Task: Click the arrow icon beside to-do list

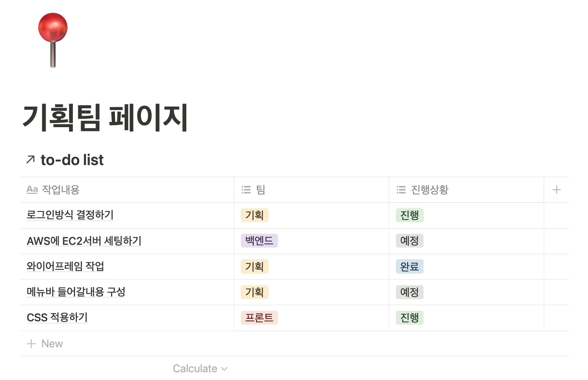Action: [30, 159]
